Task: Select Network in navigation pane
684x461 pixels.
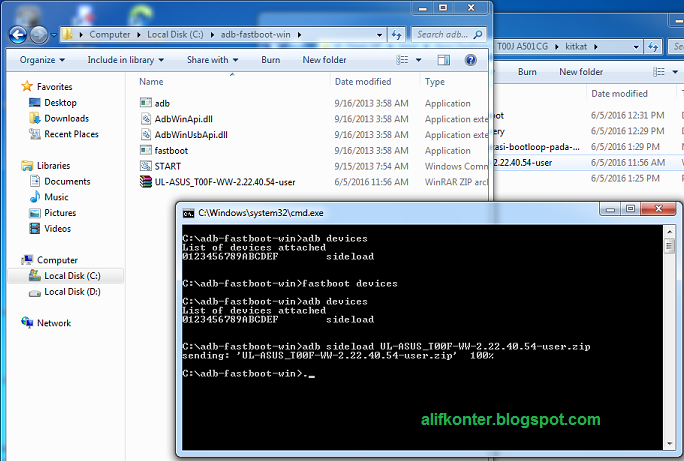Action: point(54,323)
